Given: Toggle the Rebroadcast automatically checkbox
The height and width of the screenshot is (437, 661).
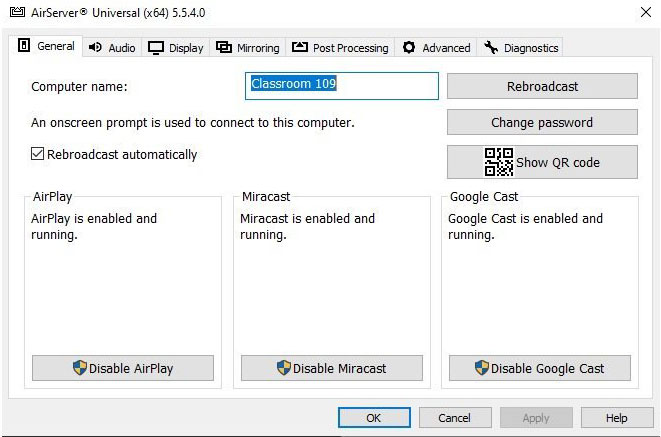Looking at the screenshot, I should click(x=38, y=154).
